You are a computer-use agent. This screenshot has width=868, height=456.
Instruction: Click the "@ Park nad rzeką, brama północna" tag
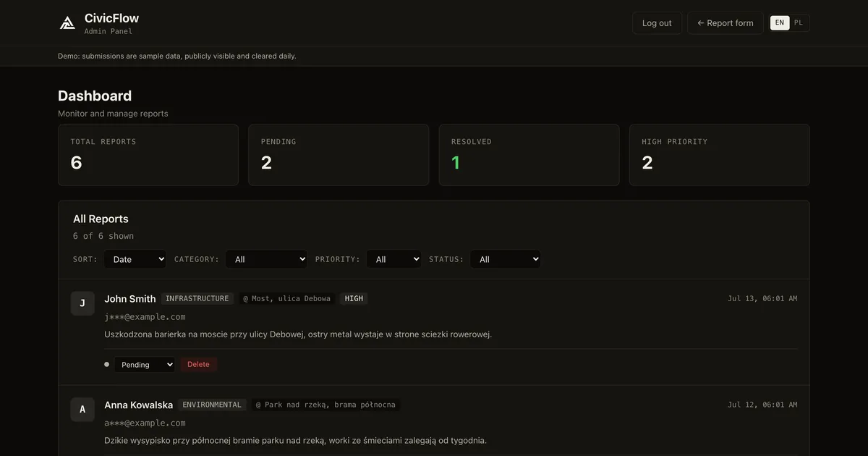click(x=325, y=405)
